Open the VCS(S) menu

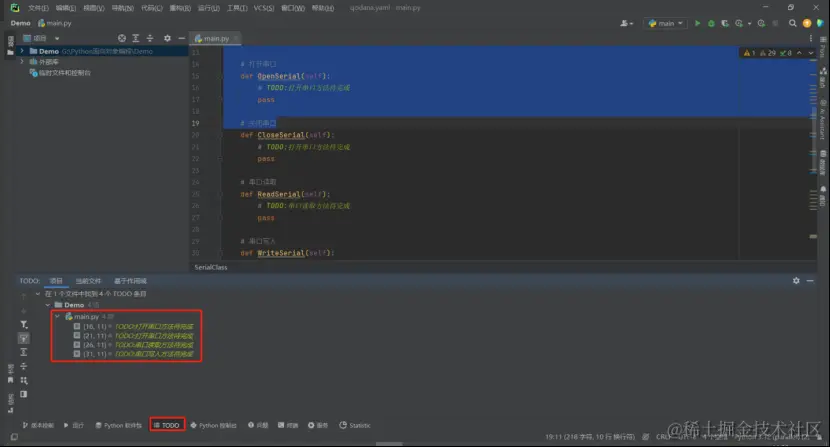(x=264, y=8)
